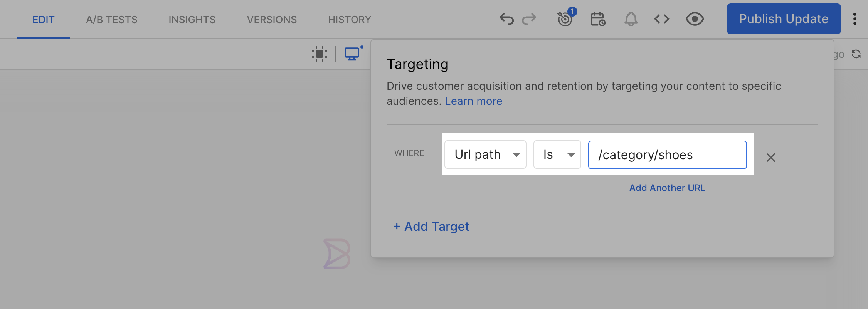
Task: Open the three-dot more options menu
Action: 855,19
